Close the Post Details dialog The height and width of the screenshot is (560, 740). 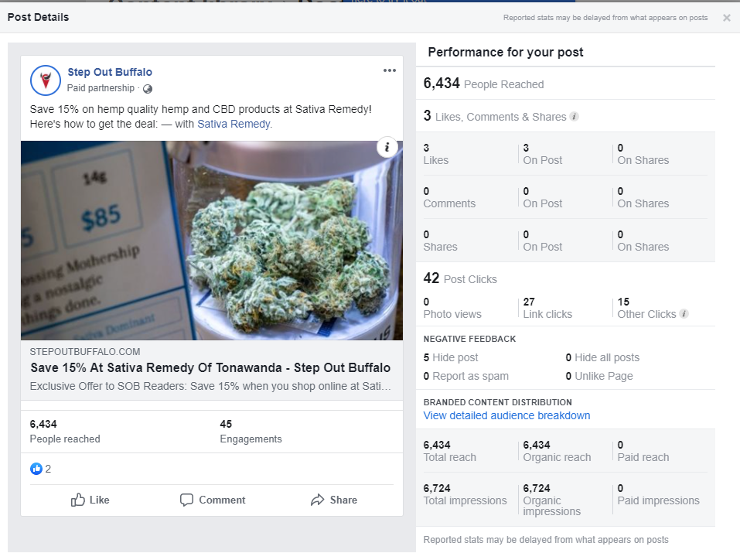(x=726, y=18)
